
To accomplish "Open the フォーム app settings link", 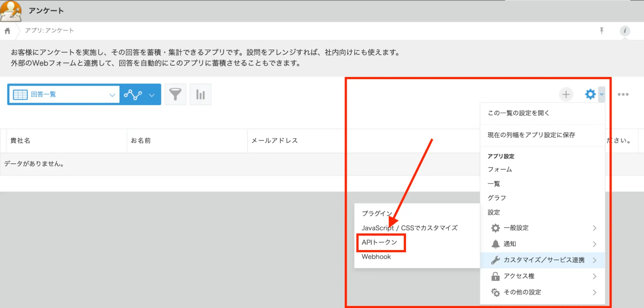I will tap(500, 169).
